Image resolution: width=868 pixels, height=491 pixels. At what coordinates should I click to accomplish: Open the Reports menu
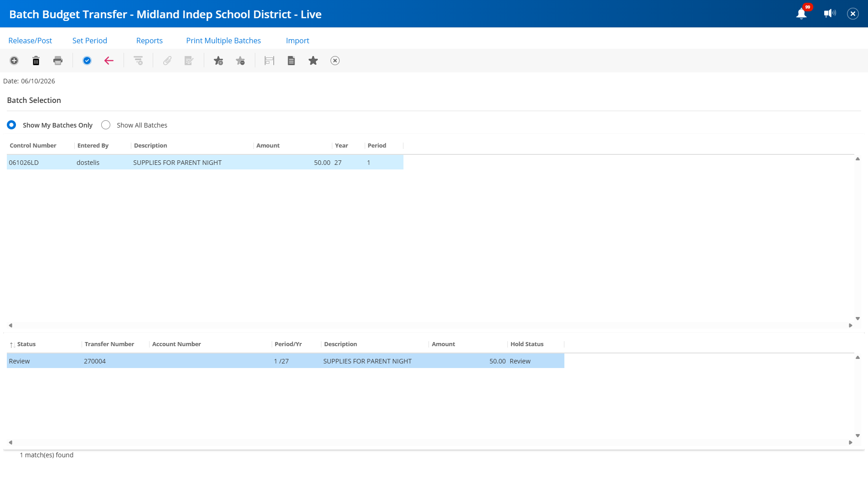[x=150, y=41]
